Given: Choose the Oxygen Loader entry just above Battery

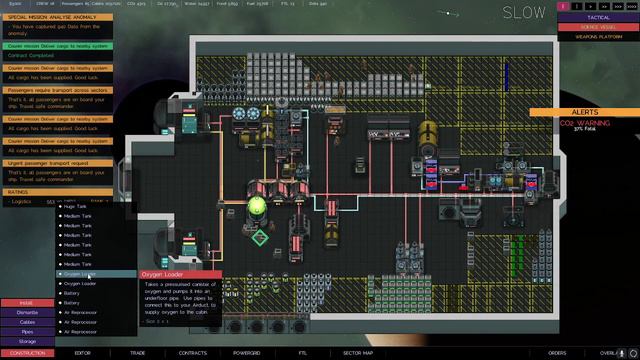Looking at the screenshot, I should point(96,284).
